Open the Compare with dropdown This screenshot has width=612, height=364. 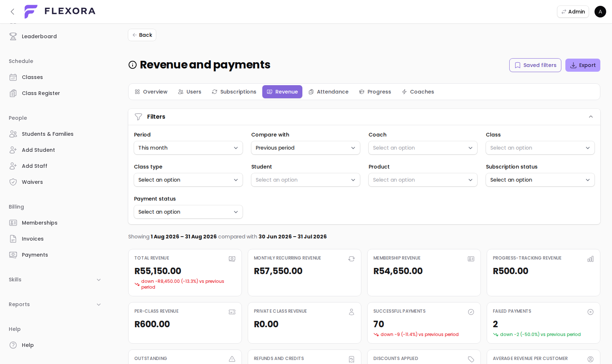306,148
